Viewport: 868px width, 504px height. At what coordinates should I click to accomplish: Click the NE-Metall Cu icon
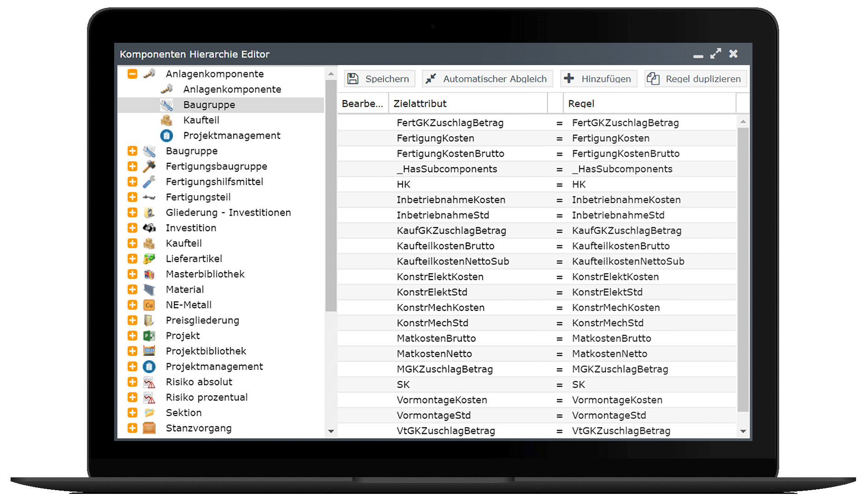point(149,305)
